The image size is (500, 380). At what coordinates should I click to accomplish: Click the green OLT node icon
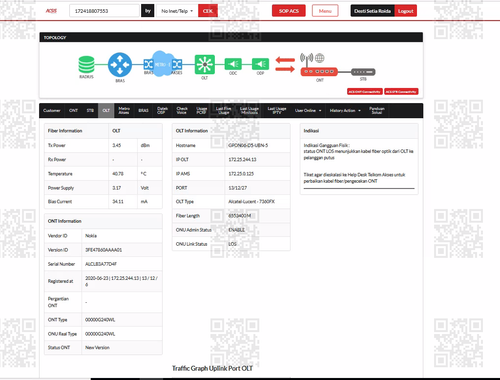[x=205, y=64]
